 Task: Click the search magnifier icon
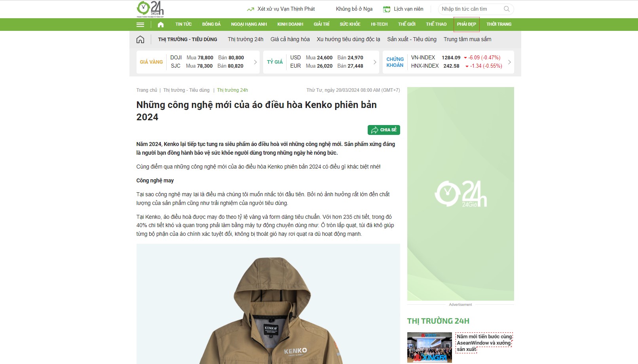click(507, 9)
